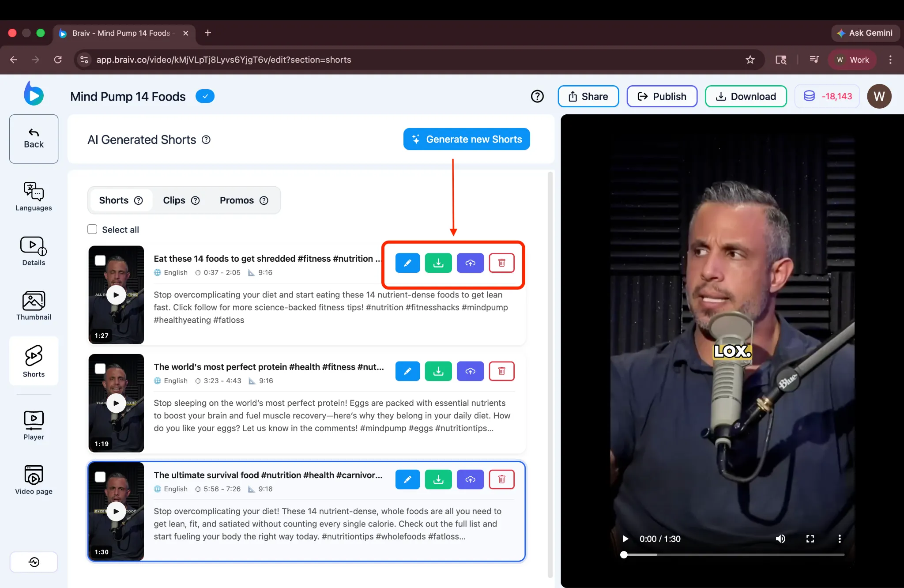Click Generate new Shorts
The width and height of the screenshot is (904, 588).
click(467, 139)
